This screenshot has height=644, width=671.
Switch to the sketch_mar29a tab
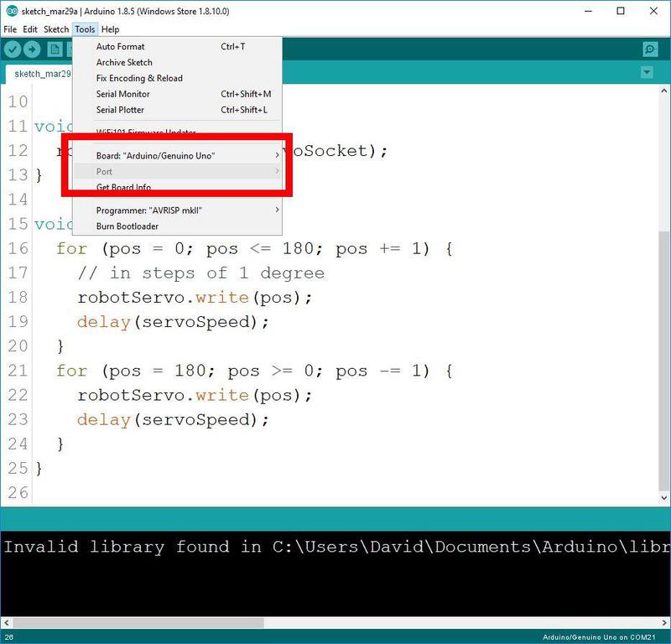tap(39, 74)
